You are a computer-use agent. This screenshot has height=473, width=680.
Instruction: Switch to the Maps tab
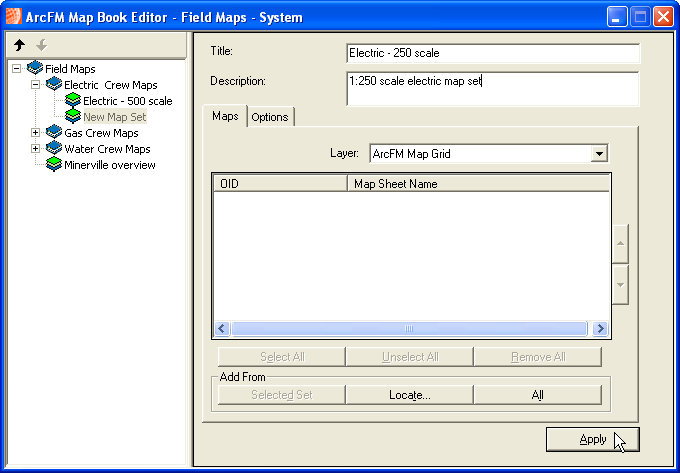(225, 116)
